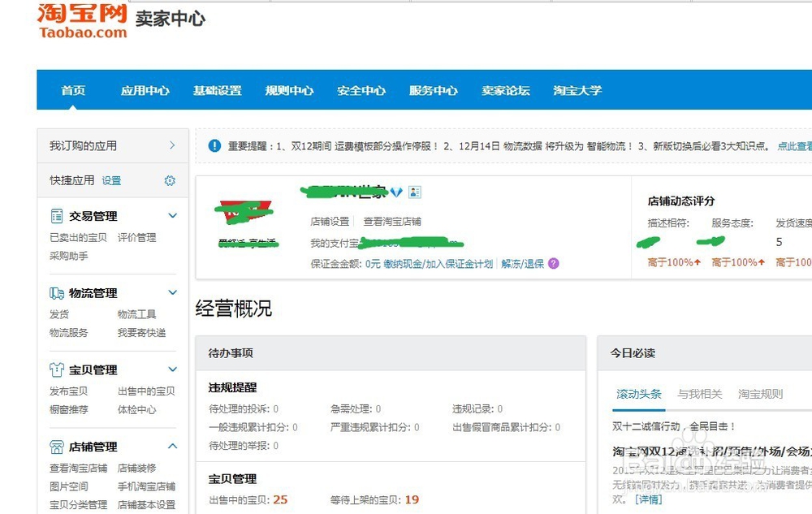Click the 设置 link next to 快捷应用

[111, 180]
